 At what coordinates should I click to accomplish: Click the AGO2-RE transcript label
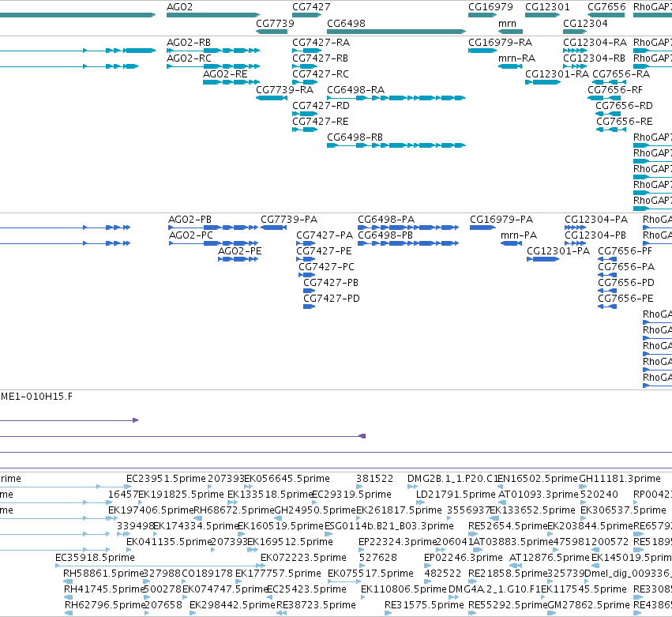tap(225, 73)
